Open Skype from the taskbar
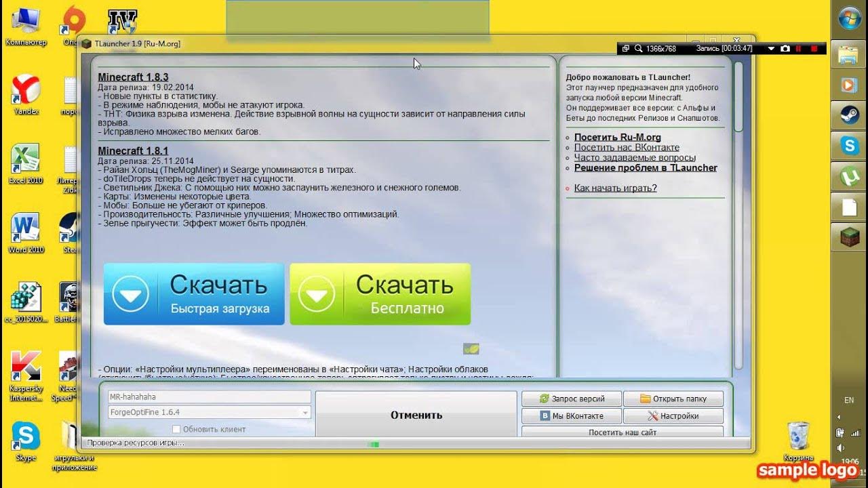This screenshot has height=488, width=868. pos(850,146)
